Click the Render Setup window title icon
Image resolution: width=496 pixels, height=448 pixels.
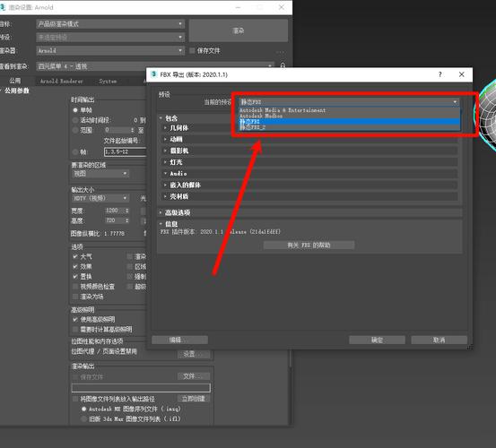3,7
